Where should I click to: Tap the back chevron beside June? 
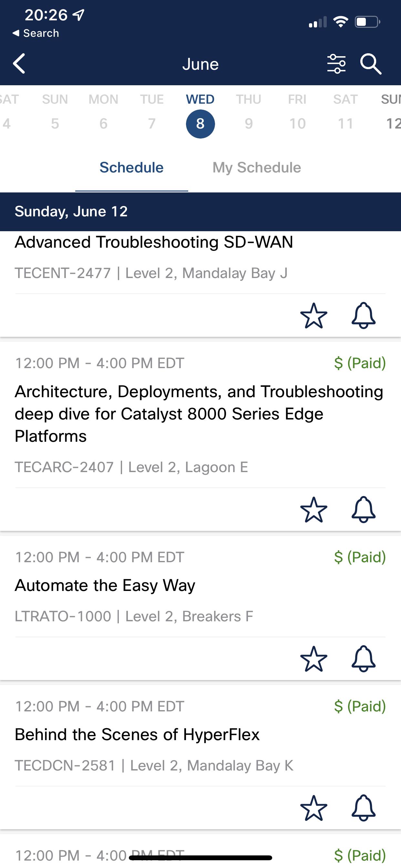(19, 63)
